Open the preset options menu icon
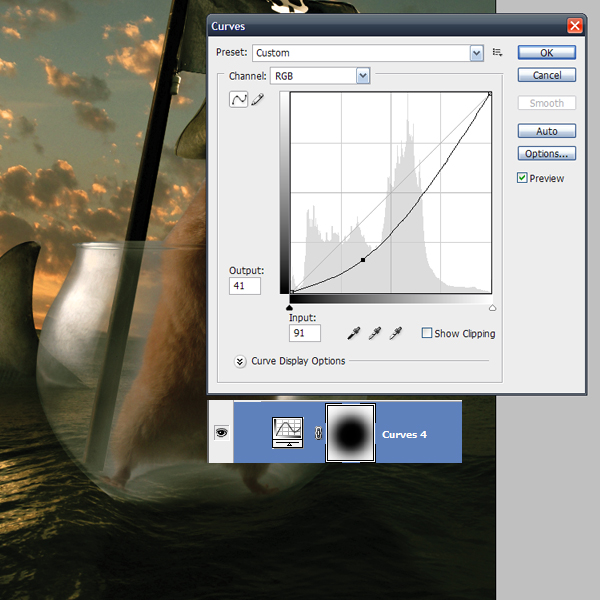 coord(497,53)
